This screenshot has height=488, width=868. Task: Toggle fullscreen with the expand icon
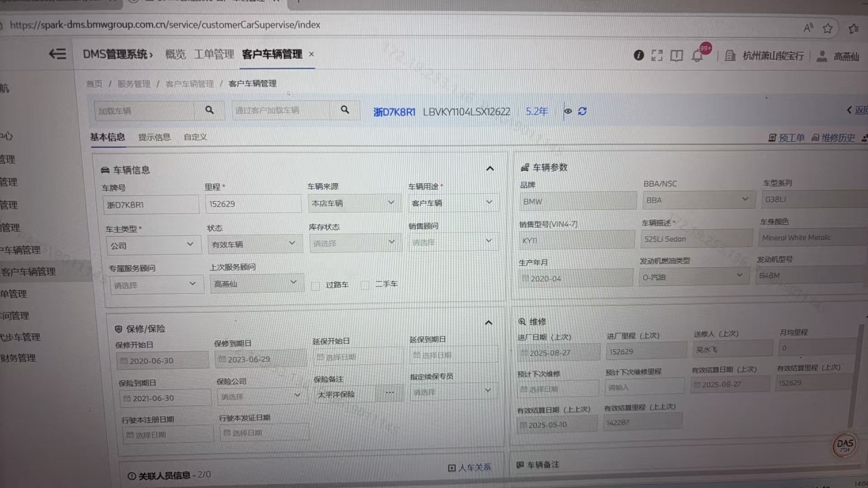[x=657, y=56]
